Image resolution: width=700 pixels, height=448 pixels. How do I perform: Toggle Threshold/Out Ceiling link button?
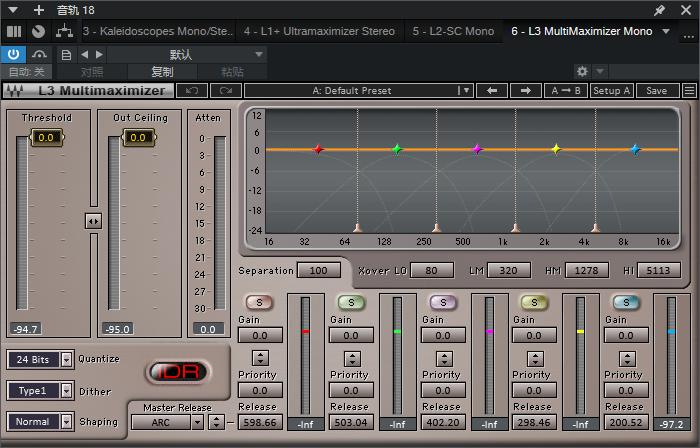(x=93, y=221)
